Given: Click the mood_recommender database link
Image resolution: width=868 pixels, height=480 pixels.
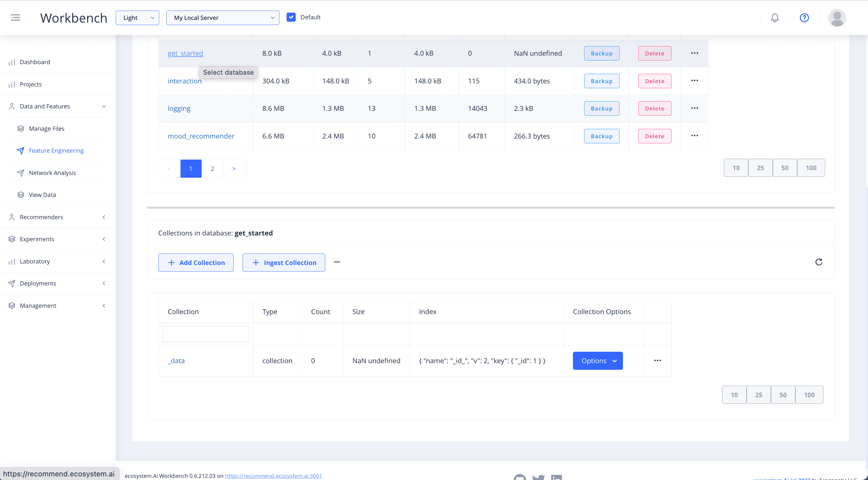Looking at the screenshot, I should pyautogui.click(x=201, y=136).
